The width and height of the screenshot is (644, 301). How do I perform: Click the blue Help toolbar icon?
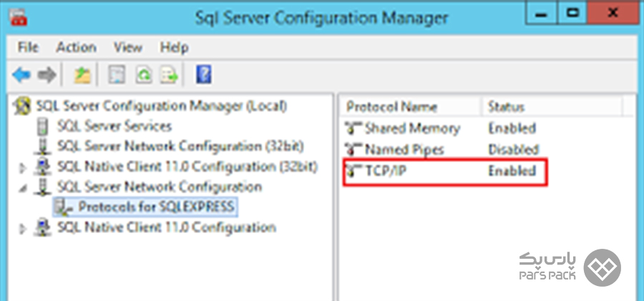tap(204, 75)
